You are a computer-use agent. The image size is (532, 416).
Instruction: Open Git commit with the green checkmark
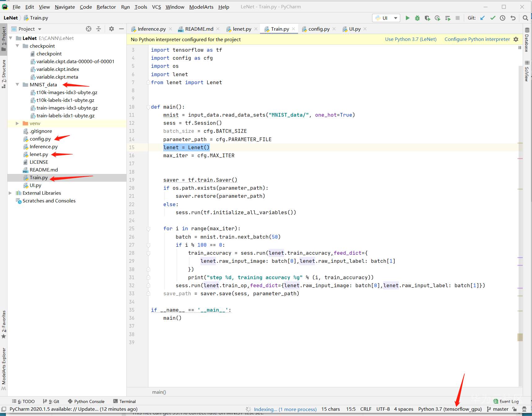[493, 18]
